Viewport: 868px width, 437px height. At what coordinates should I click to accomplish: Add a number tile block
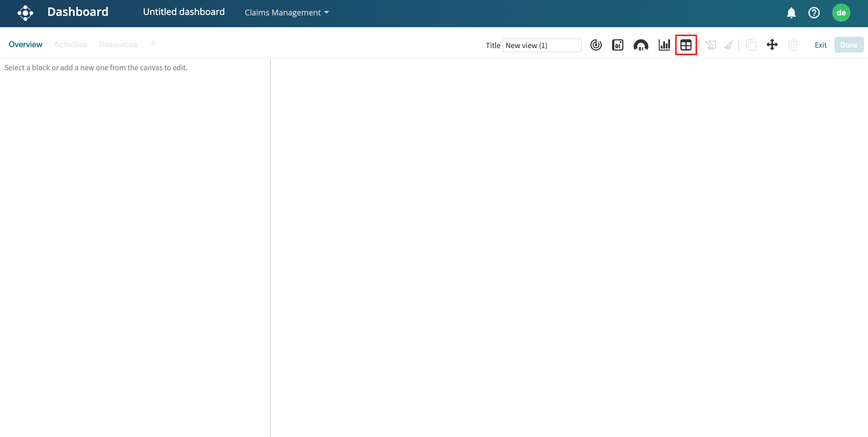click(x=617, y=45)
